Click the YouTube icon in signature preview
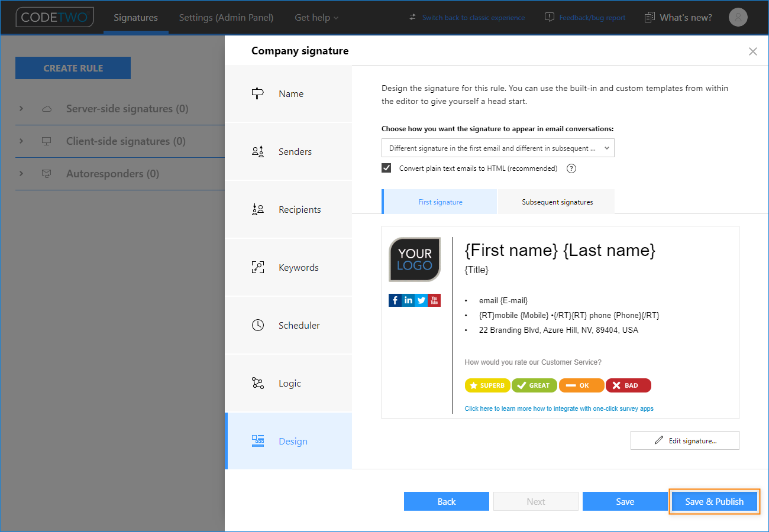 [434, 300]
